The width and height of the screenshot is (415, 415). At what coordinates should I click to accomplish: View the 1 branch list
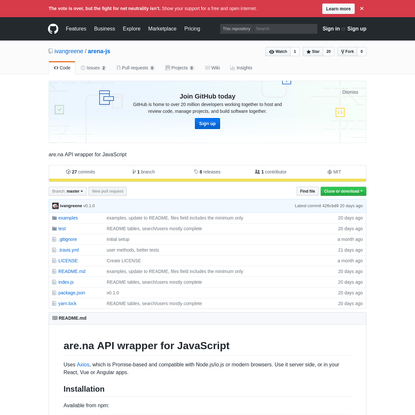[x=144, y=172]
